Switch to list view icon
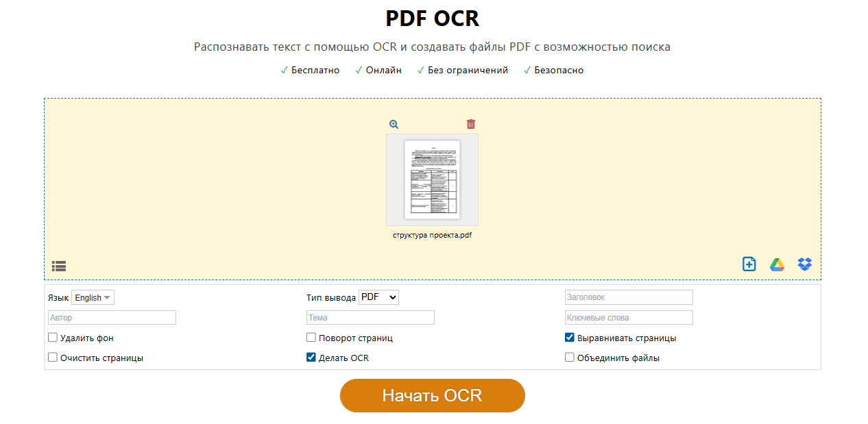Screen dimensions: 868x424 click(59, 266)
